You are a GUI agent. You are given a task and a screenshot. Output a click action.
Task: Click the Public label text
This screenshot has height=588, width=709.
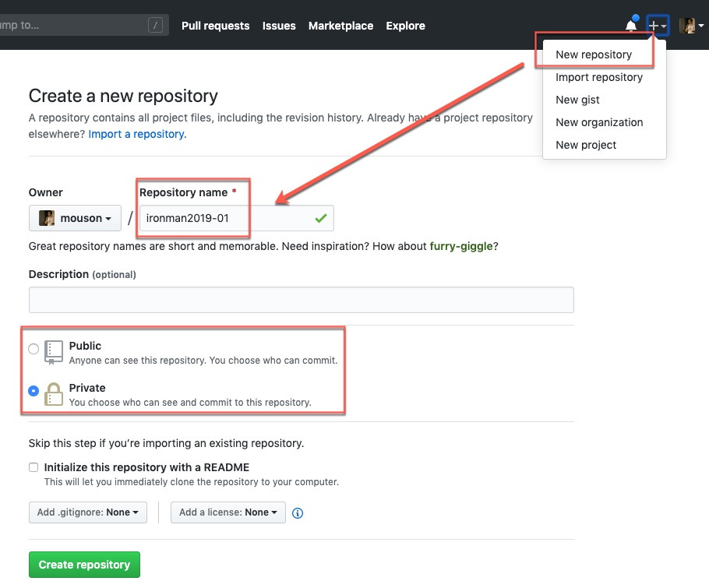[x=85, y=346]
